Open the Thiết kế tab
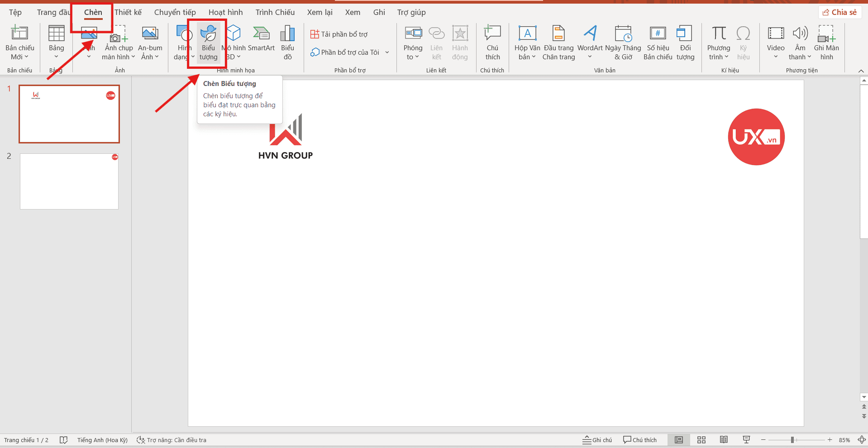 click(x=128, y=12)
